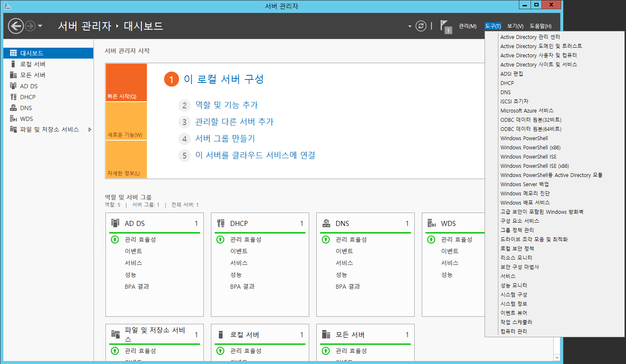The height and width of the screenshot is (364, 626).
Task: Select the DHCP icon in sidebar
Action: click(13, 97)
